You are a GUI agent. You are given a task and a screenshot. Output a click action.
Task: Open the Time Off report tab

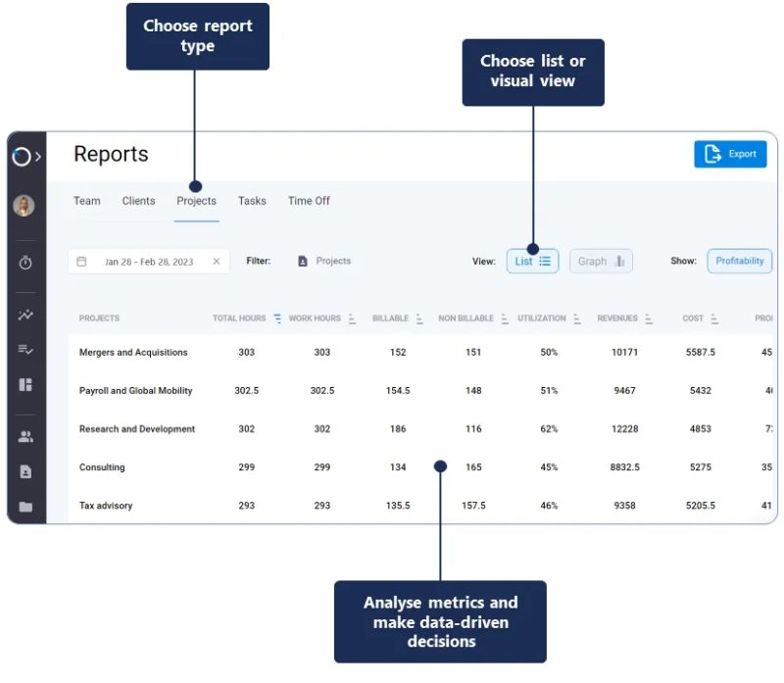309,201
